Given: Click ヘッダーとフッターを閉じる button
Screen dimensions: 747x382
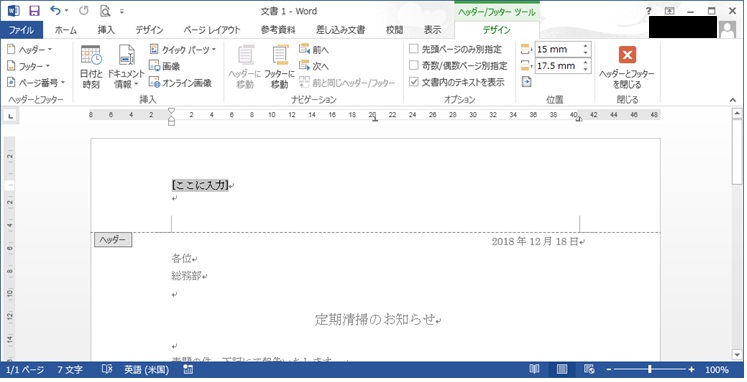Looking at the screenshot, I should click(627, 67).
